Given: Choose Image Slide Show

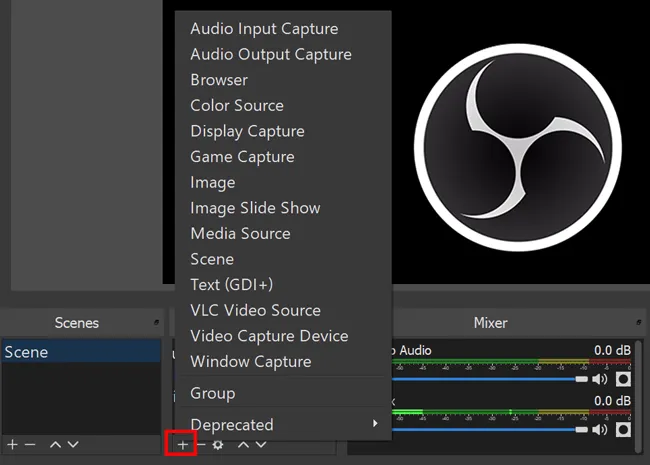Looking at the screenshot, I should click(x=283, y=208).
